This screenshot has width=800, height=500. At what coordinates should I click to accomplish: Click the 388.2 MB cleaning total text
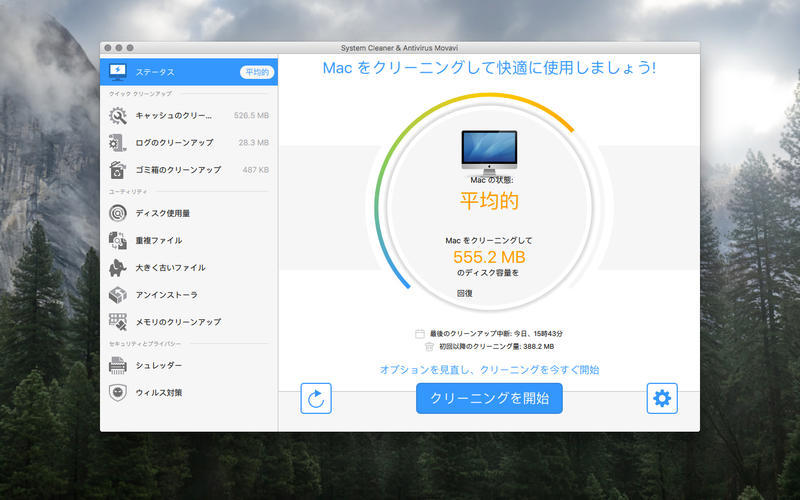click(x=496, y=346)
